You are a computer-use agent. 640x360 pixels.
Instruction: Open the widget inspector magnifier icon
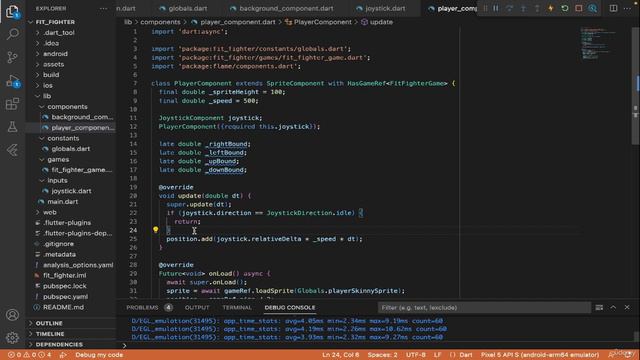point(593,8)
